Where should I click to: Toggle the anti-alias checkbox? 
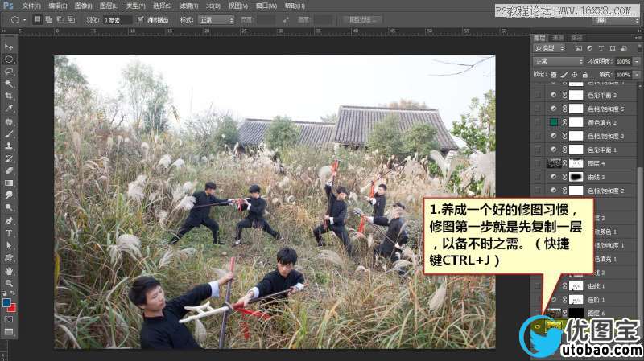coord(141,19)
